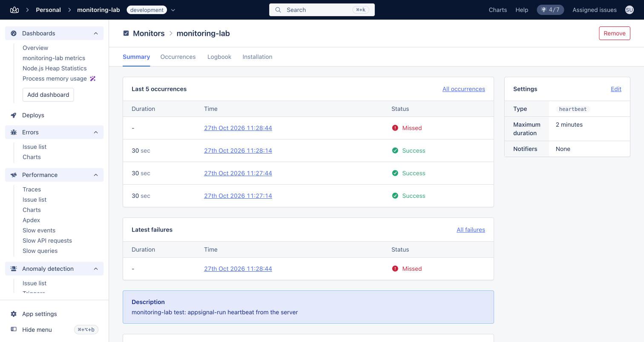The height and width of the screenshot is (342, 644).
Task: Go to Slow queries in Performance
Action: click(40, 251)
